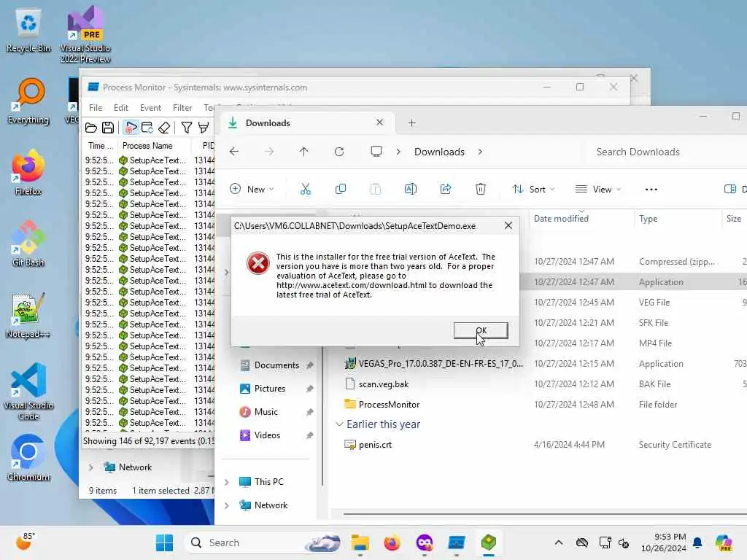Click the Delete trash icon in Explorer toolbar
Viewport: 747px width, 560px height.
481,189
